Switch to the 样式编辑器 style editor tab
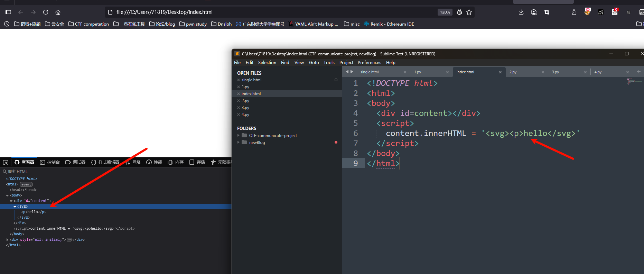Viewport: 644px width, 274px height. (105, 162)
